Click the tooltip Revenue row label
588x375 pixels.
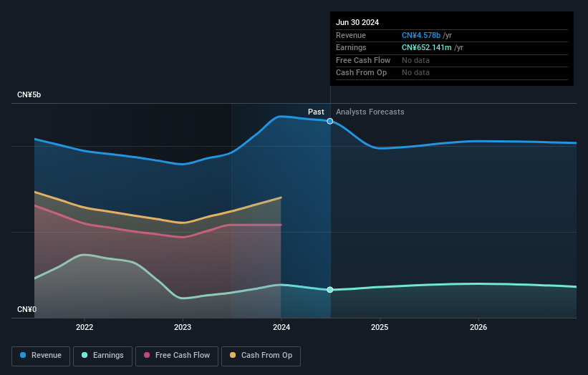(351, 35)
